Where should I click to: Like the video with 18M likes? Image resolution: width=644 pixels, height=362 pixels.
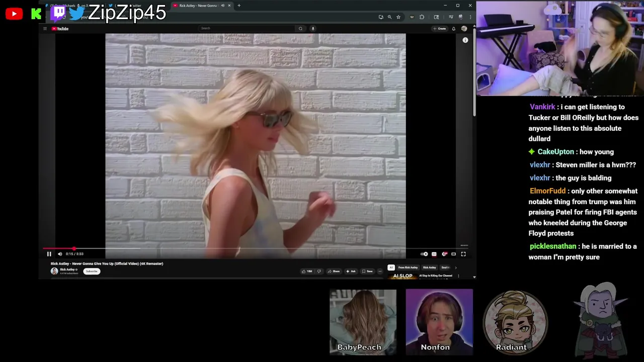coord(306,271)
